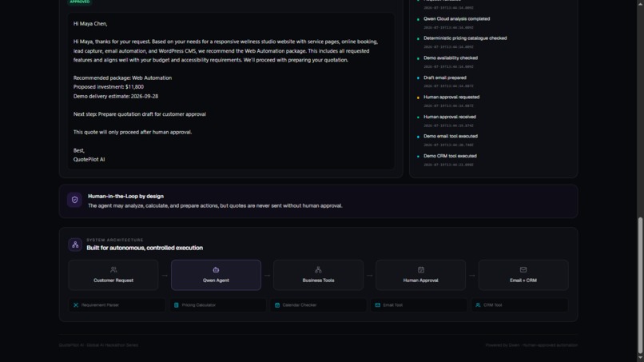Click 'Draft email prepared' log entry
This screenshot has width=644, height=362.
point(445,78)
